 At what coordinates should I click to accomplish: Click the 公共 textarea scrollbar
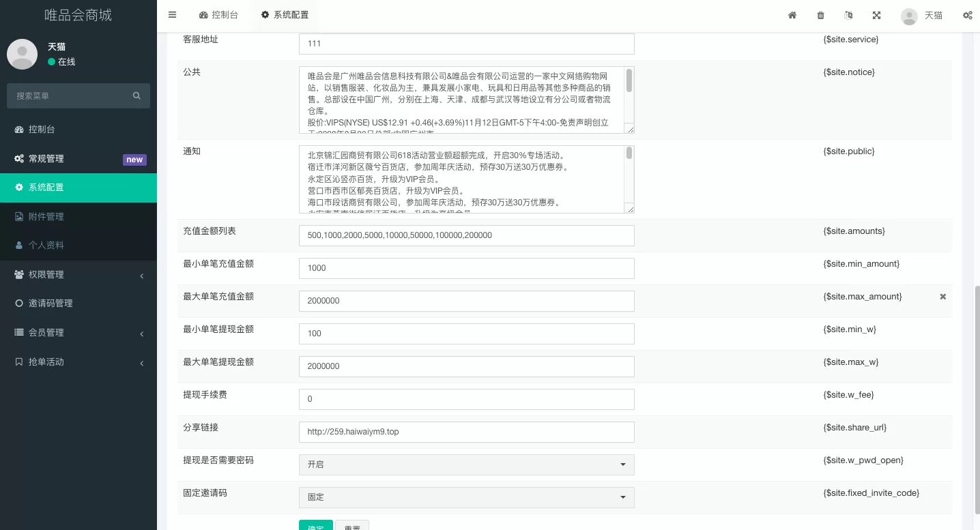click(629, 80)
